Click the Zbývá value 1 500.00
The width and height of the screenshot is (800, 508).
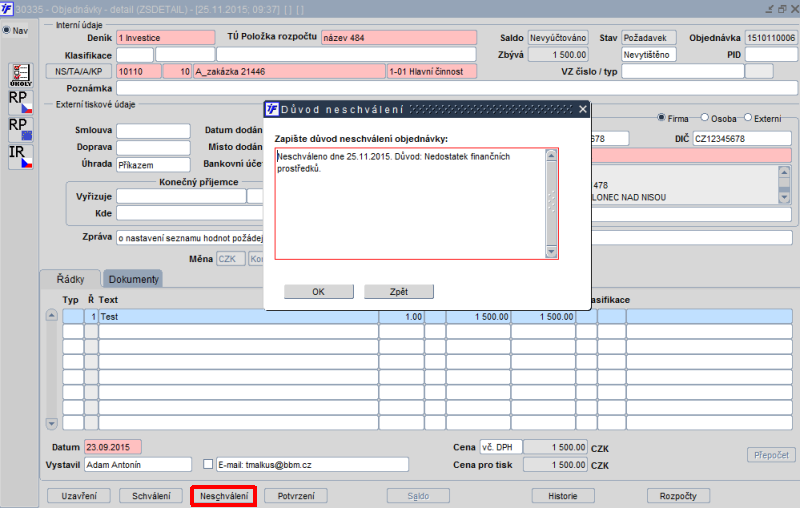(x=558, y=55)
